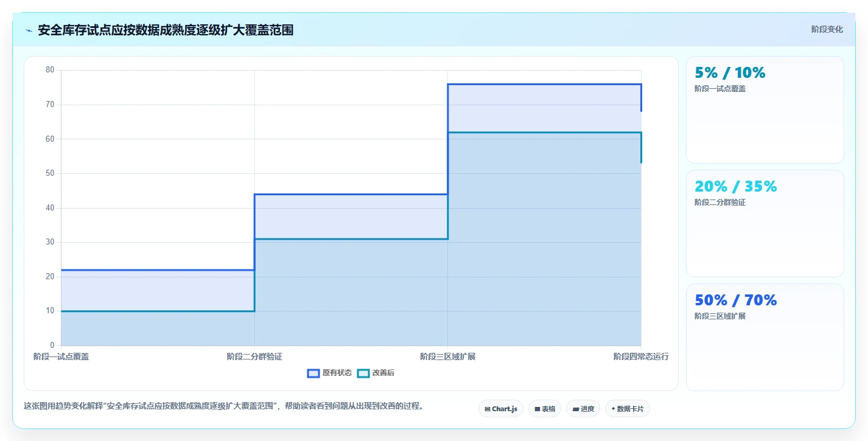Click the chart title 安全库存试点应按数据成熟度逐级扩大覆盖范围
This screenshot has height=441, width=868.
[166, 30]
